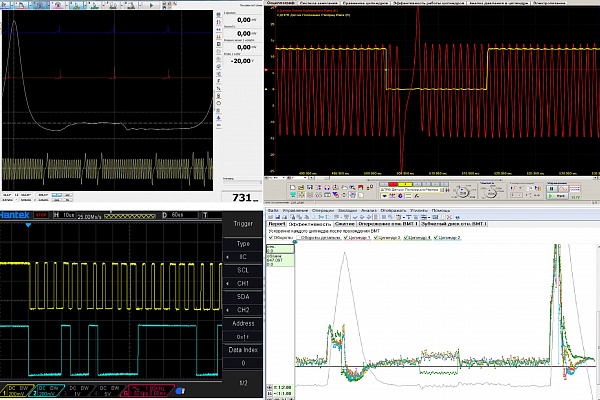Change the SDA source from CH2
600x400 pixels.
click(243, 310)
